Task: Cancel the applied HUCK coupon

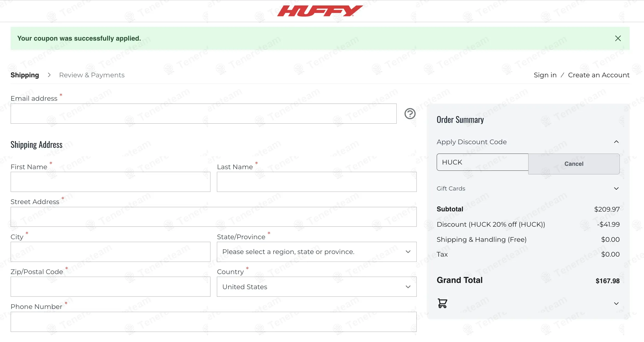Action: point(574,164)
